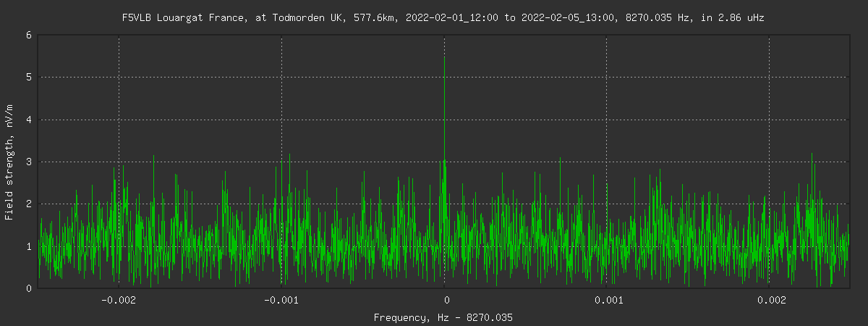The image size is (868, 326).
Task: Select the y-axis tick label '1'
Action: click(x=28, y=246)
